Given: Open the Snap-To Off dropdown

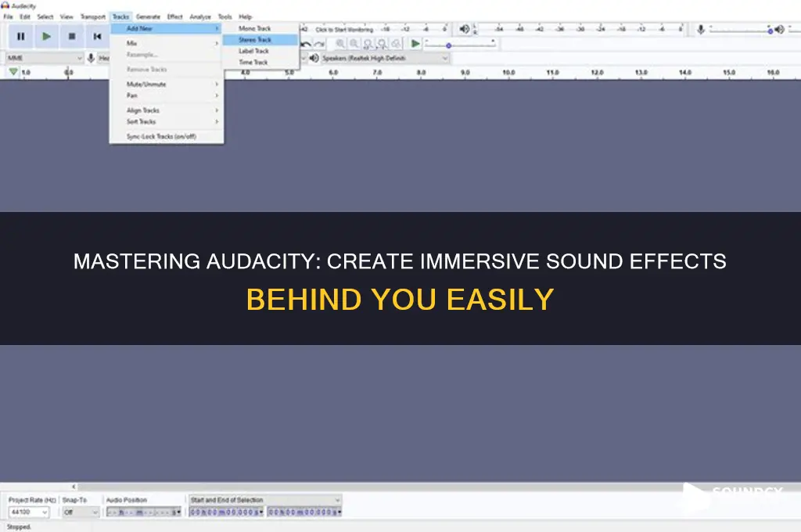Looking at the screenshot, I should click(81, 512).
